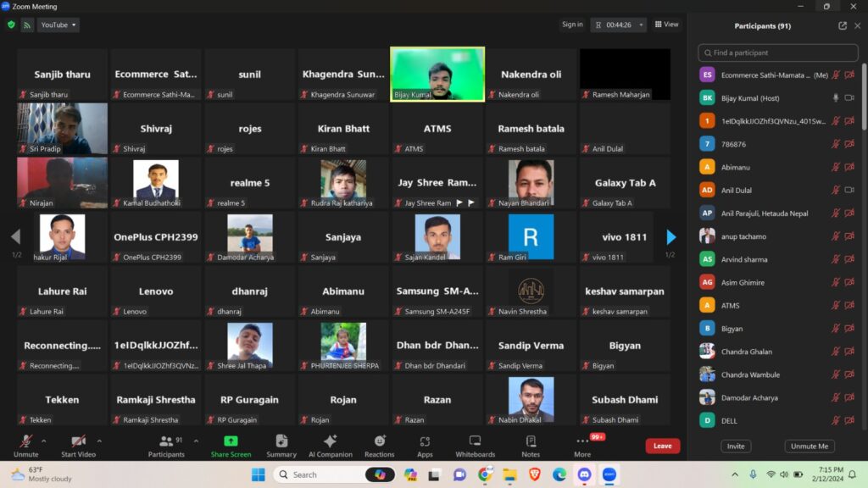Expand audio options arrow beside Unmute

(x=44, y=441)
